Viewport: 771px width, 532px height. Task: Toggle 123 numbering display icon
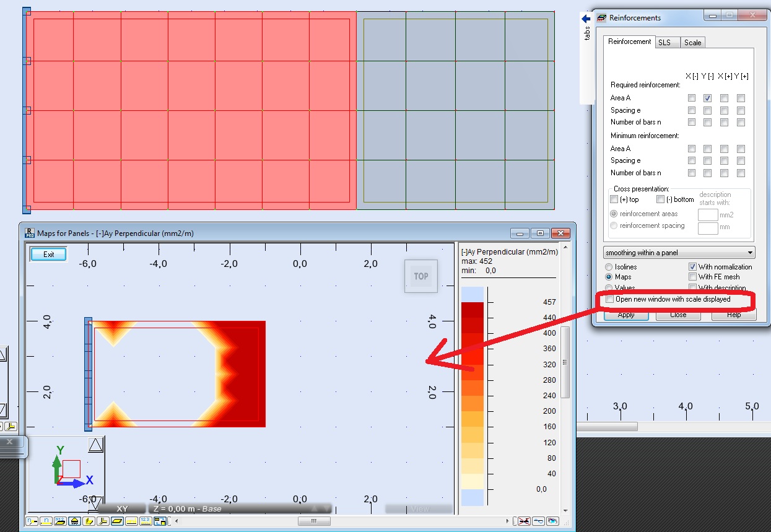coord(146,521)
